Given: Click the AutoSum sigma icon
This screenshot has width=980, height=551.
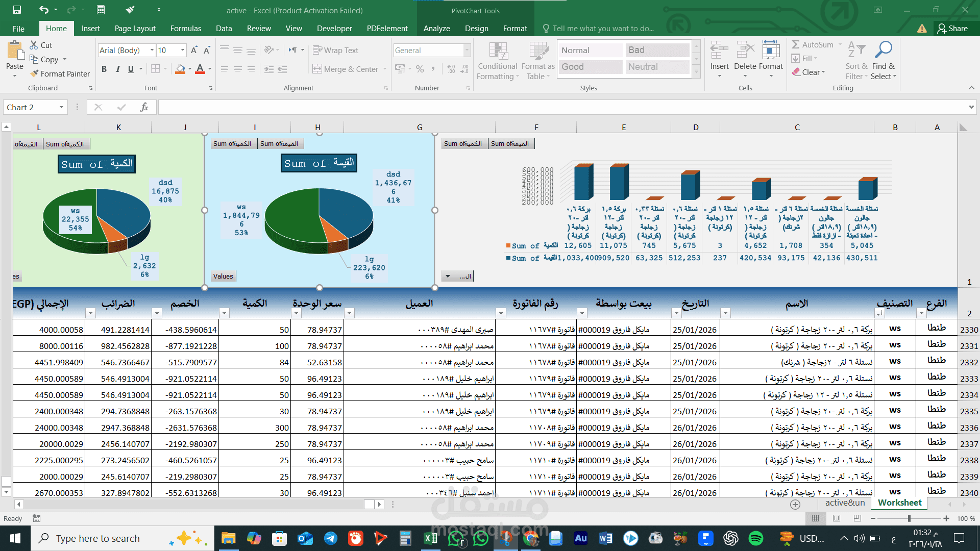Looking at the screenshot, I should [x=796, y=45].
